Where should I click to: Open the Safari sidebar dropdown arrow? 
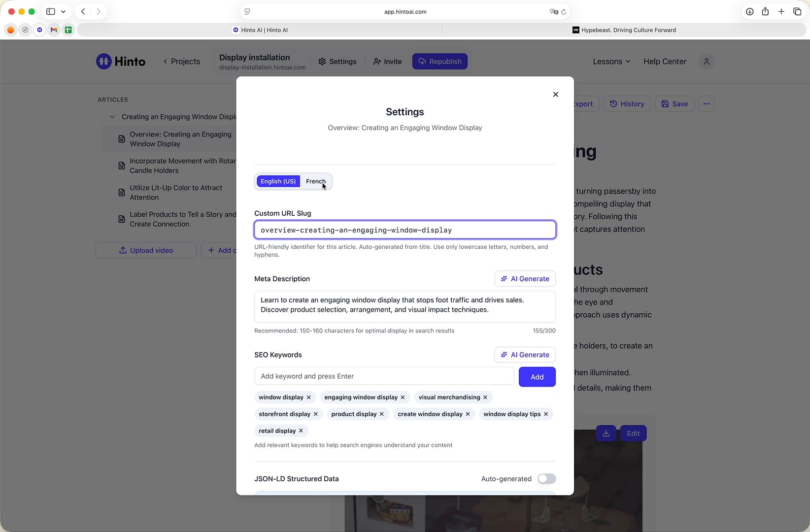[x=63, y=11]
